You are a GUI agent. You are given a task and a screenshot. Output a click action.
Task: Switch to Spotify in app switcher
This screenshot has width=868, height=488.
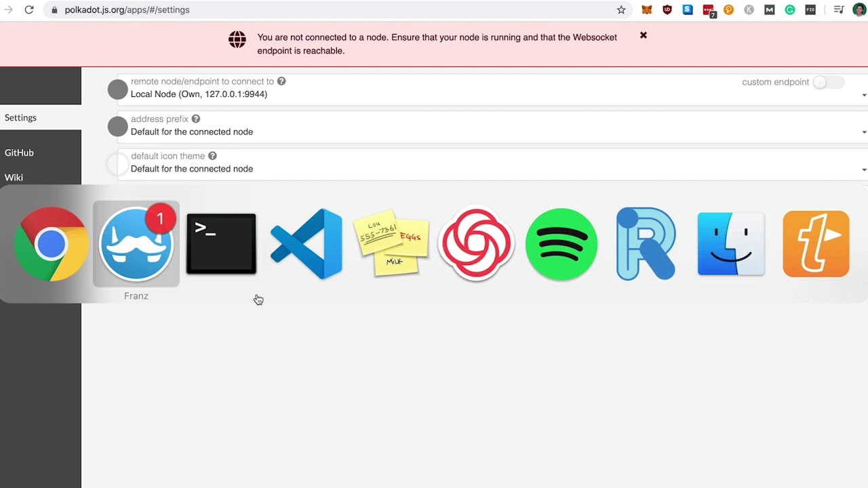tap(561, 244)
